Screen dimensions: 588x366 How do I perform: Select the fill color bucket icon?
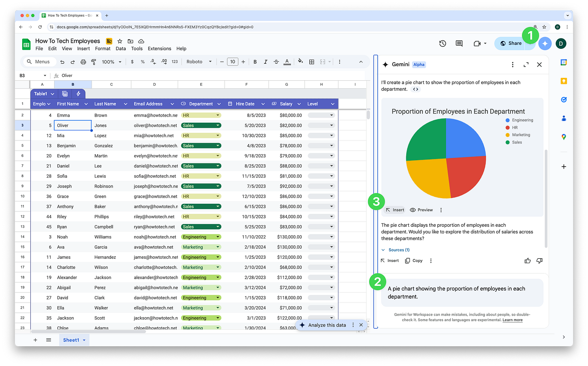click(x=300, y=61)
